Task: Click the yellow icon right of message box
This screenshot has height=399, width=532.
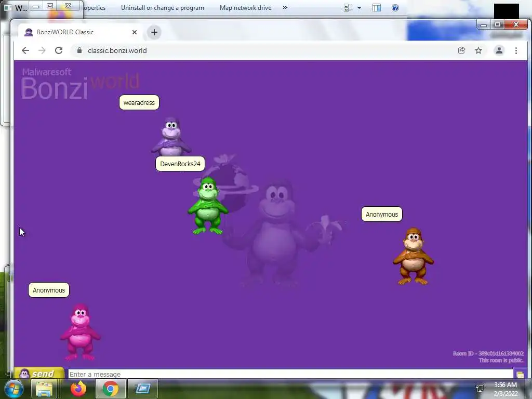Action: tap(520, 375)
